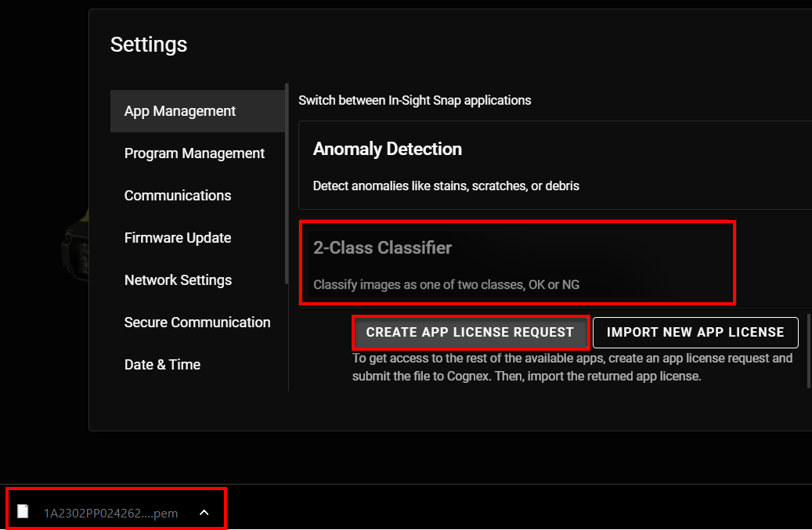Select Communications in the sidebar

178,196
